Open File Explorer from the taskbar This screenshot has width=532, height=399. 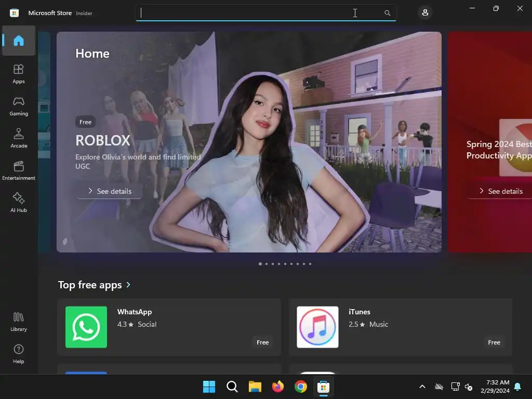pyautogui.click(x=255, y=387)
